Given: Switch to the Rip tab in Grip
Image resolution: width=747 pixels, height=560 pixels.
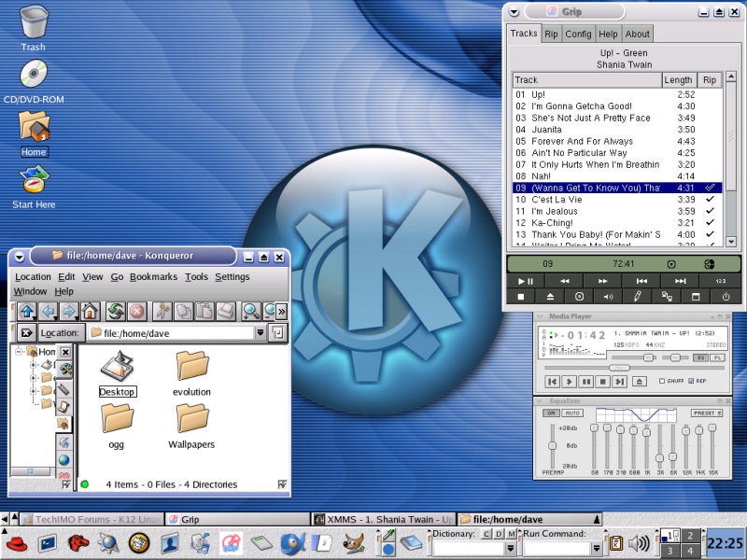Looking at the screenshot, I should point(551,34).
